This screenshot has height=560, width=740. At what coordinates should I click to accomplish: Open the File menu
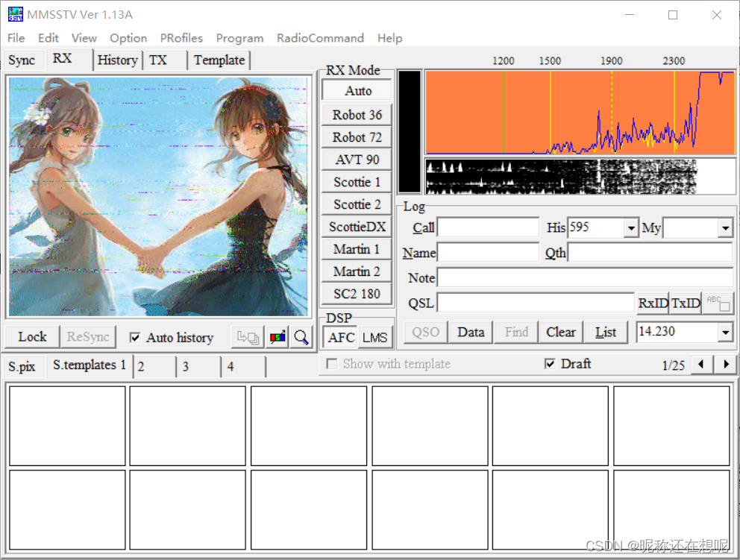click(16, 38)
